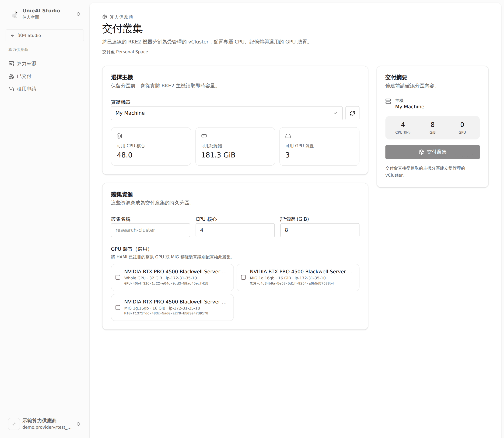Open the 實體機器 My Machine dropdown
504x438 pixels.
point(227,113)
